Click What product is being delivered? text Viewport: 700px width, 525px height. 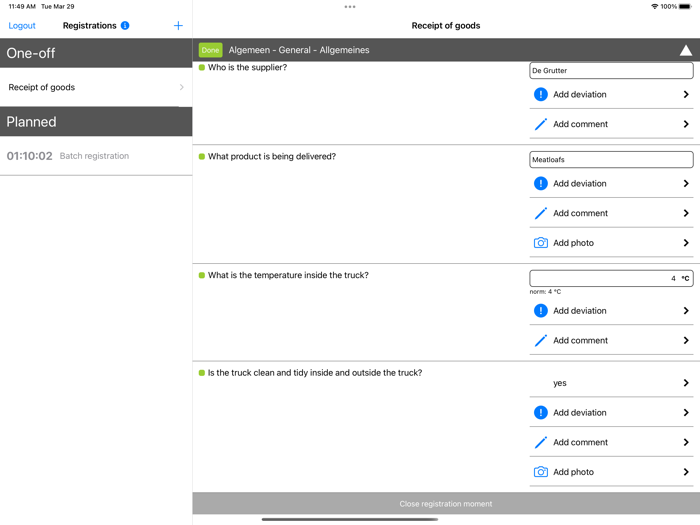coord(272,156)
